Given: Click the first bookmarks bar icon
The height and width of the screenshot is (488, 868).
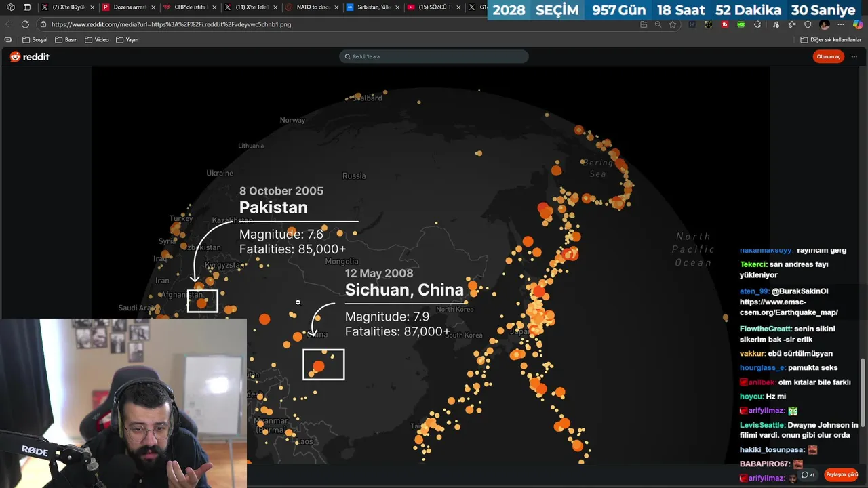Looking at the screenshot, I should pyautogui.click(x=8, y=40).
